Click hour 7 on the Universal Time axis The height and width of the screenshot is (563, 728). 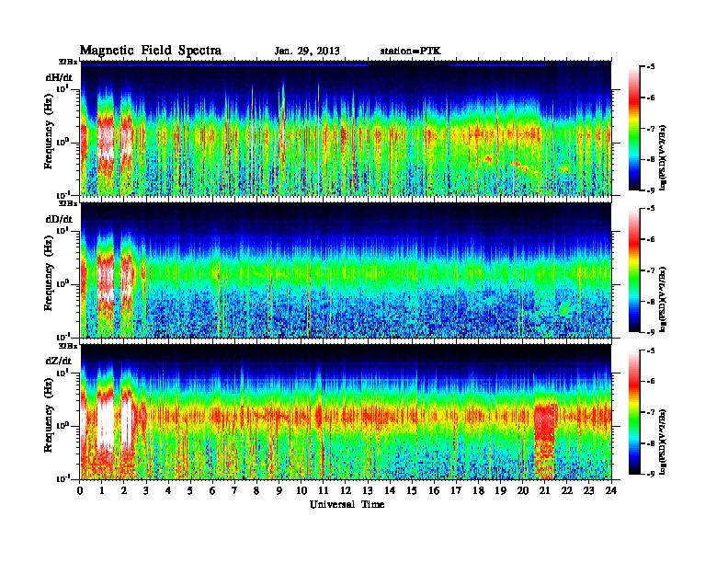point(235,490)
